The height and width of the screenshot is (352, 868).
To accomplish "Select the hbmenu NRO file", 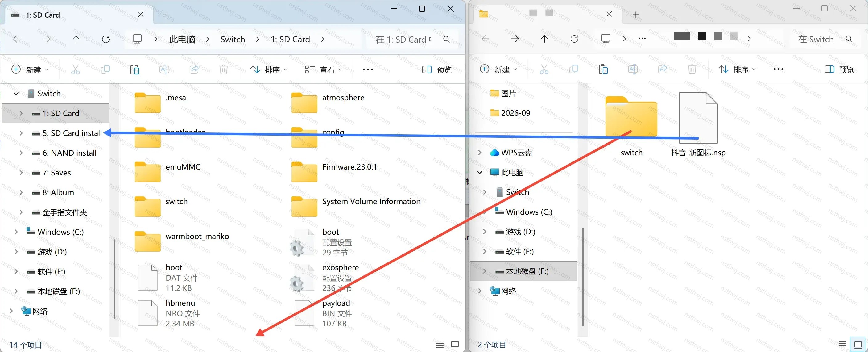I will click(x=168, y=313).
